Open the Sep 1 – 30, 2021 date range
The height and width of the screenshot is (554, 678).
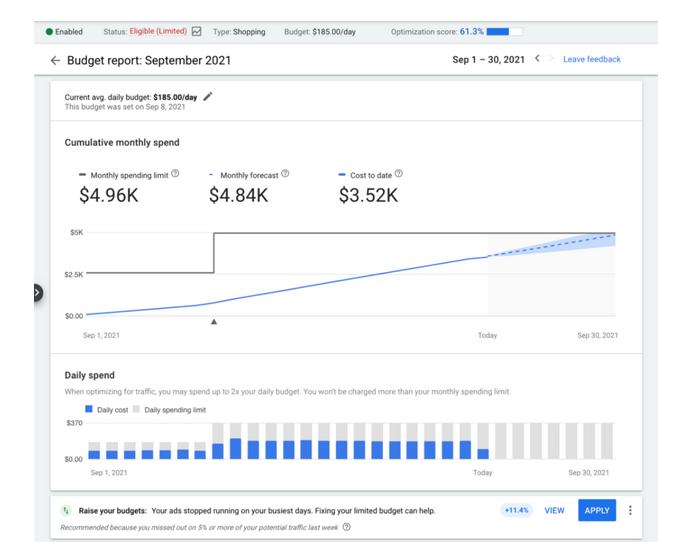click(x=488, y=60)
